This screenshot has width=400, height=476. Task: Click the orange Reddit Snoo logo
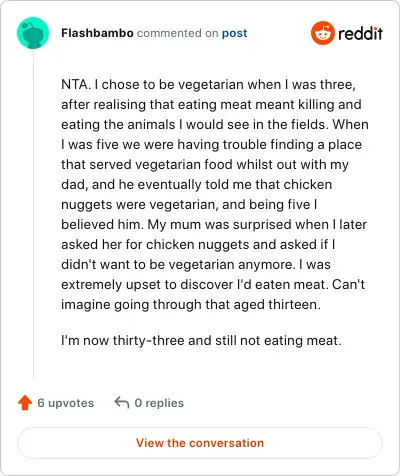(322, 33)
